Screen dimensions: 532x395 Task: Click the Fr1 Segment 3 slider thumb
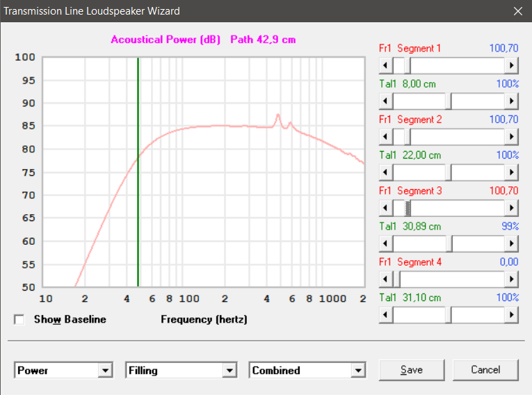pos(408,208)
